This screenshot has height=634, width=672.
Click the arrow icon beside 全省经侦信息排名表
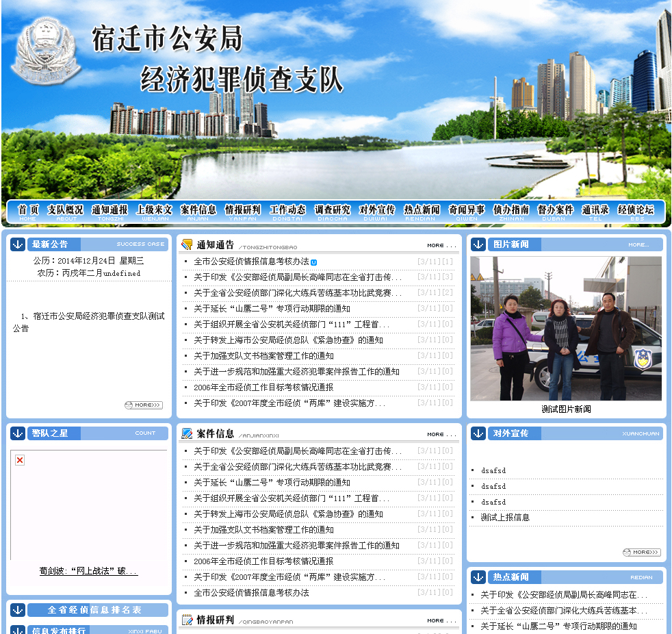click(18, 610)
